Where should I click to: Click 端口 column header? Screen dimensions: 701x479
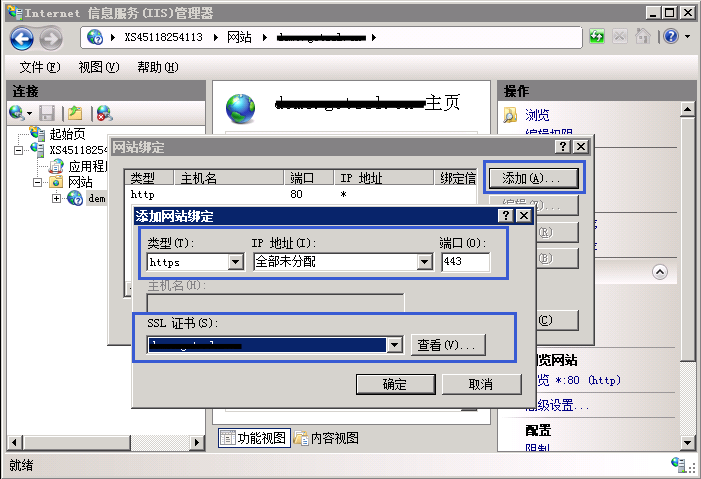coord(309,178)
